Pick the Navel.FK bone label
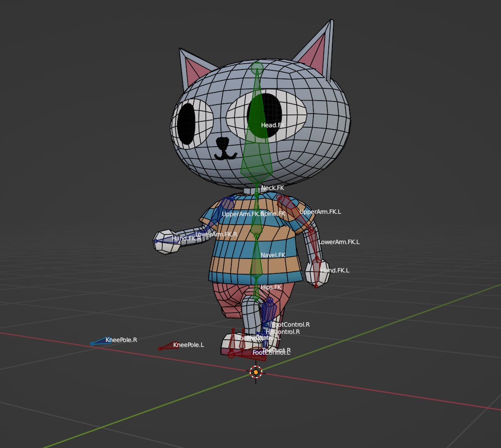501x448 pixels. (273, 255)
